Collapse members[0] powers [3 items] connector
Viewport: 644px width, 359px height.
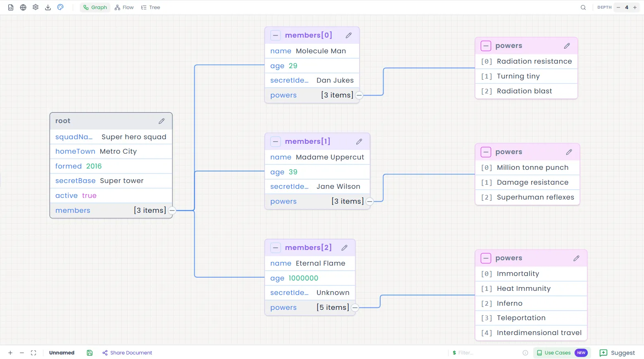pos(359,95)
